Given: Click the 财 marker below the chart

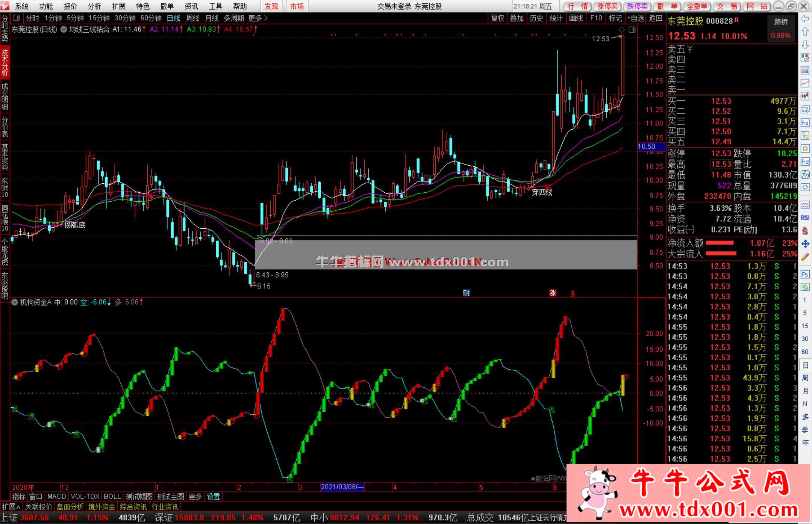Looking at the screenshot, I should tap(467, 293).
